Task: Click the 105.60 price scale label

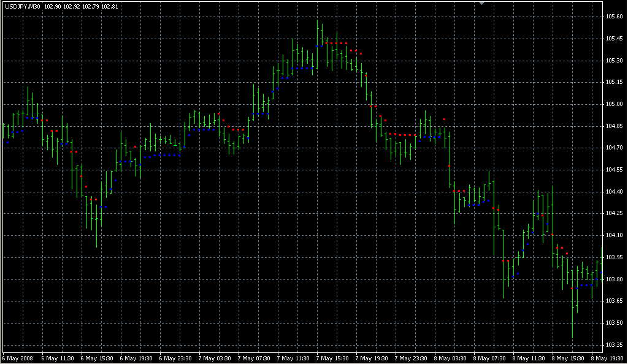Action: tap(615, 17)
